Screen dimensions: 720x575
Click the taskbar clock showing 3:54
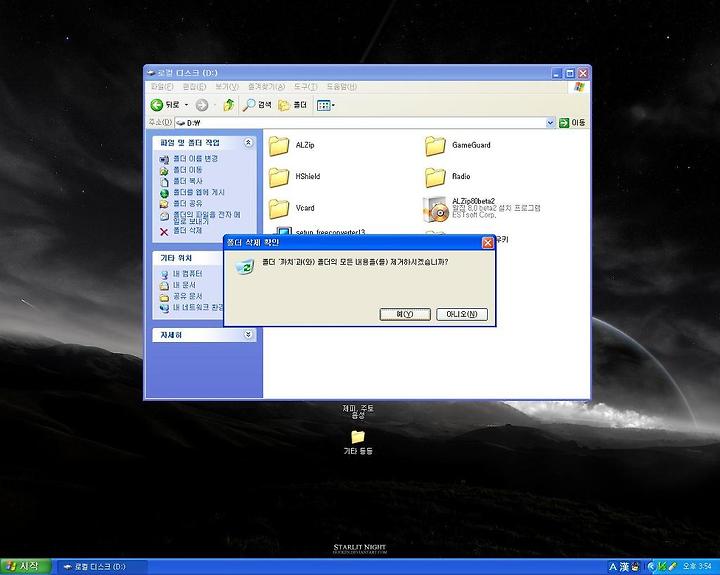697,566
